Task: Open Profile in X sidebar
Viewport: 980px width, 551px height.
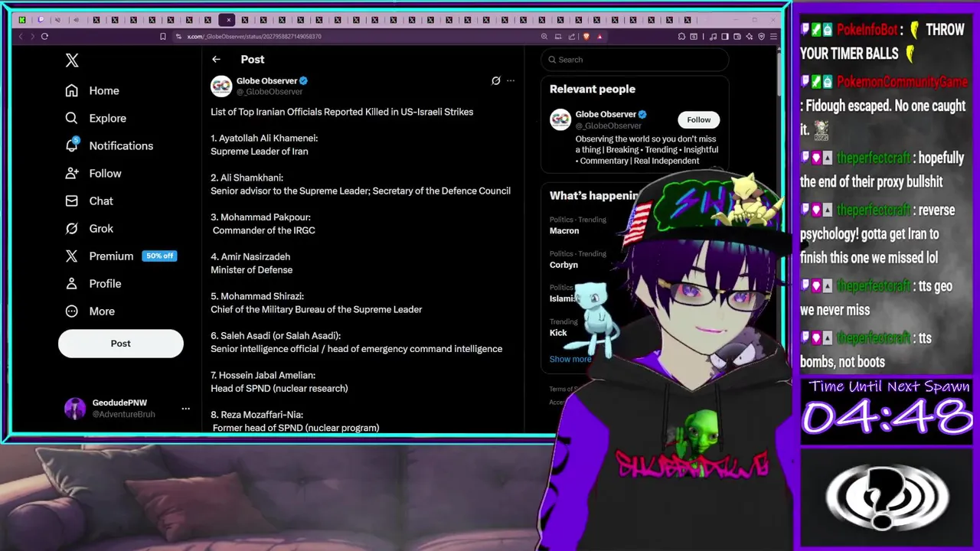Action: (x=93, y=283)
